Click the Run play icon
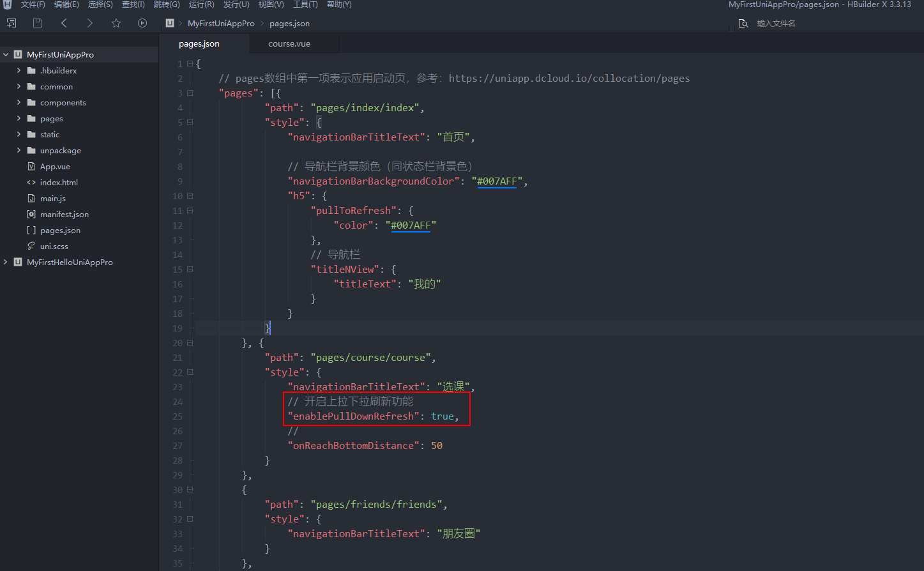The height and width of the screenshot is (571, 924). tap(142, 23)
